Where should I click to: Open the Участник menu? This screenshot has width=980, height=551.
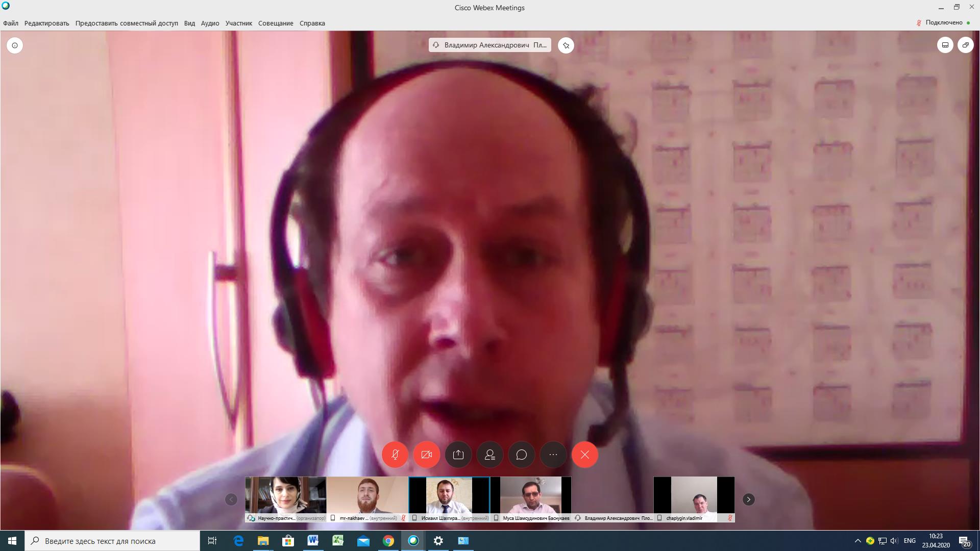point(239,23)
